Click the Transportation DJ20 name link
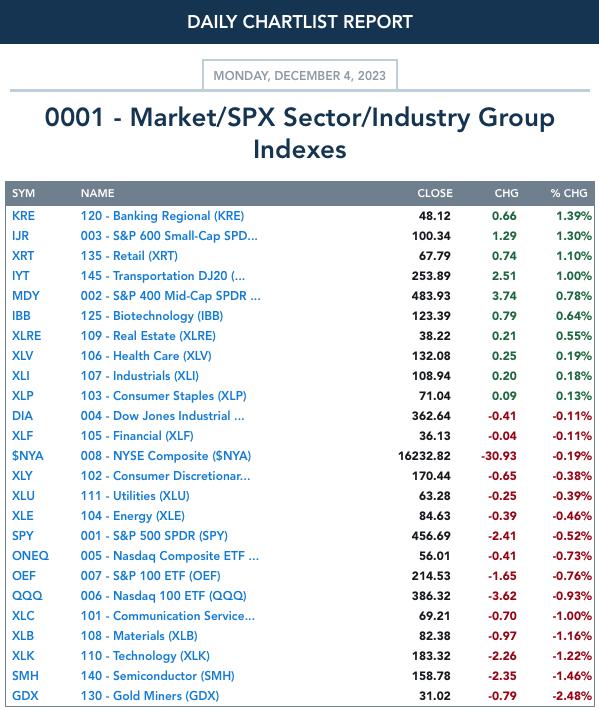This screenshot has height=711, width=599. 163,276
